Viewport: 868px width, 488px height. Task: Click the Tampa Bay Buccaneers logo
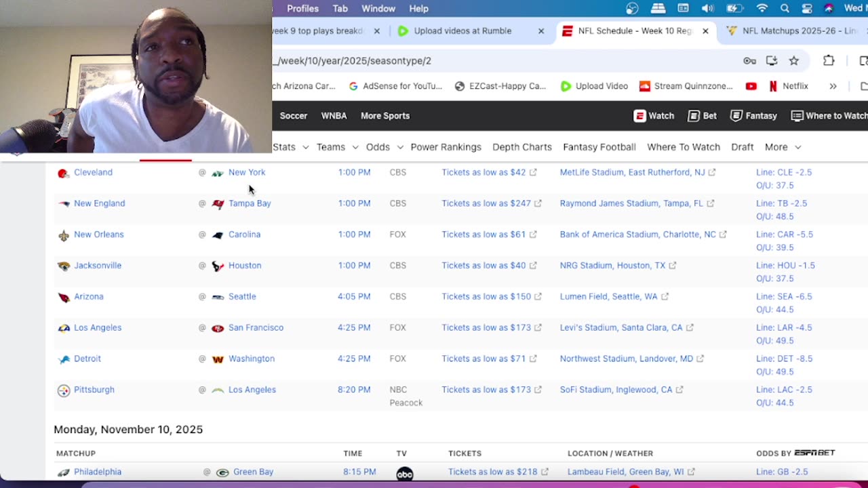coord(218,204)
